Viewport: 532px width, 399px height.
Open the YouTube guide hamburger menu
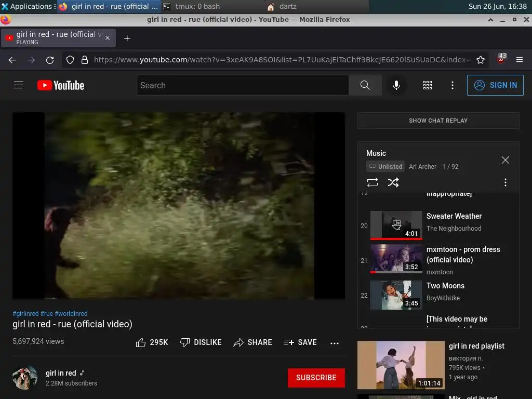(19, 85)
